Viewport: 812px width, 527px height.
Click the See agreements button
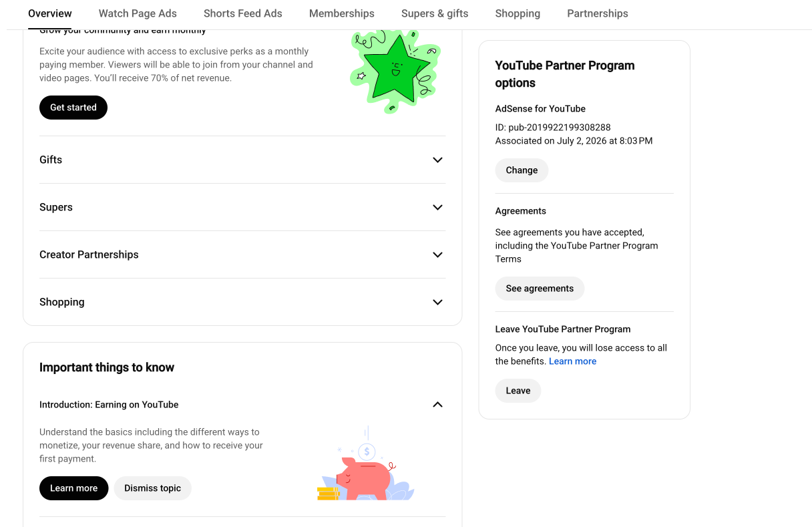540,289
